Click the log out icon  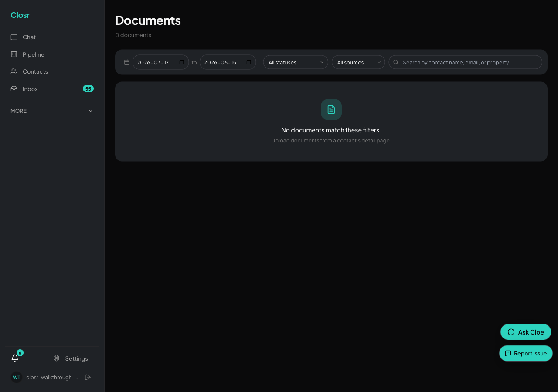click(x=88, y=377)
